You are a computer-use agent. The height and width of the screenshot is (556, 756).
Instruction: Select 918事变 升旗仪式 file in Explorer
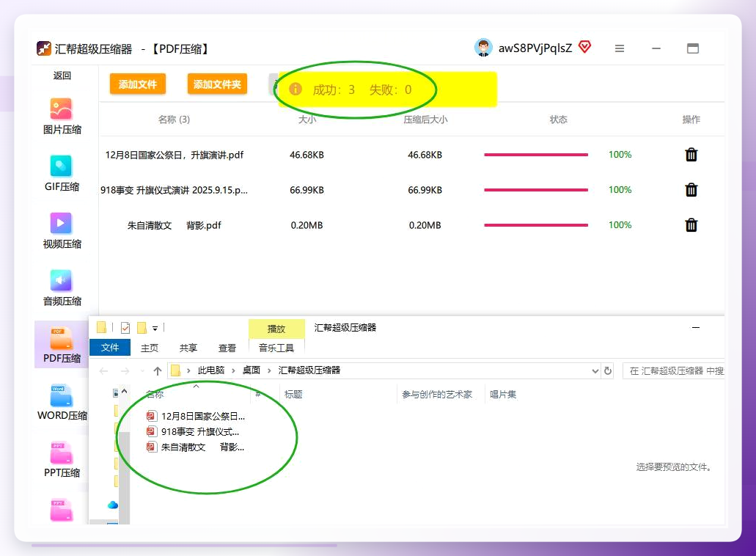pos(193,431)
